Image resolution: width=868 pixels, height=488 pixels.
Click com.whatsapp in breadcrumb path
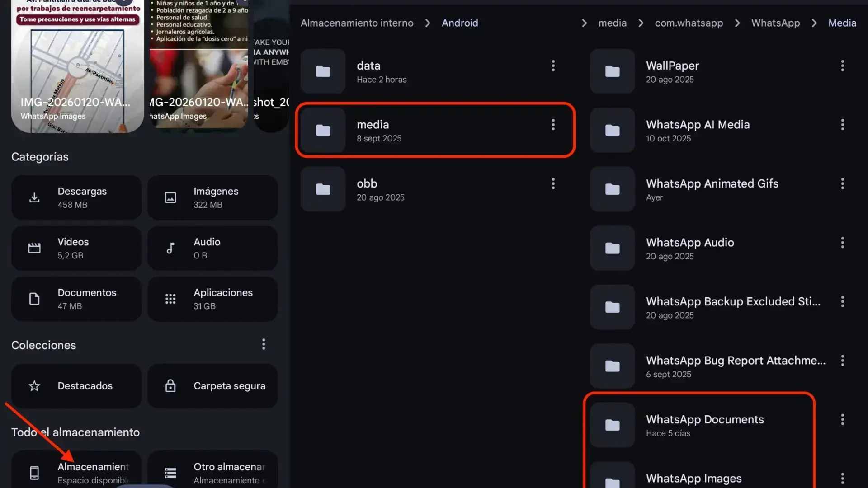689,23
